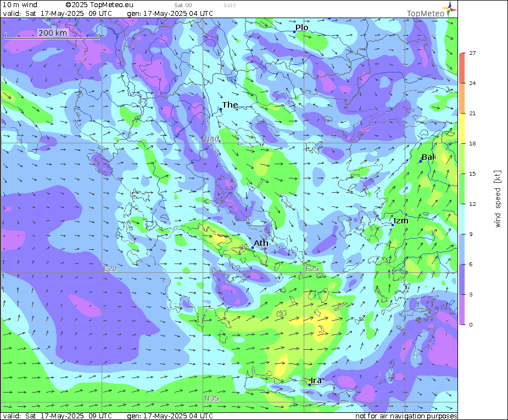Viewport: 508px width, 420px height.
Task: Click 'not for air navigation purposes' notice
Action: pos(406,416)
